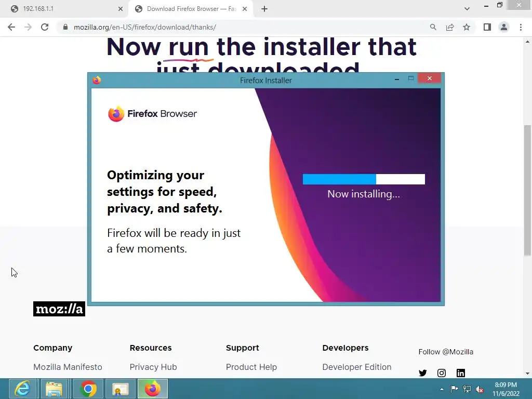This screenshot has width=532, height=399.
Task: Restore down the Chrome window
Action: tap(499, 5)
